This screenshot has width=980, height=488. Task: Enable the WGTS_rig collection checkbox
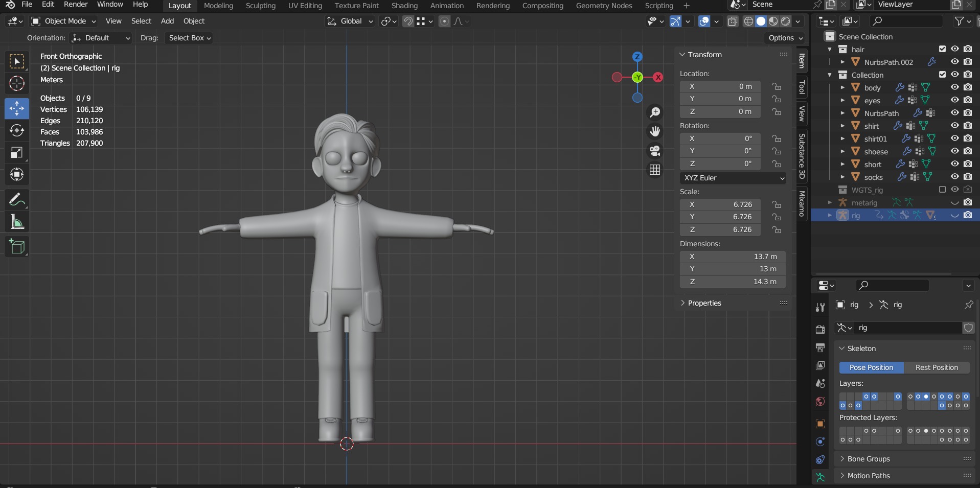point(942,190)
